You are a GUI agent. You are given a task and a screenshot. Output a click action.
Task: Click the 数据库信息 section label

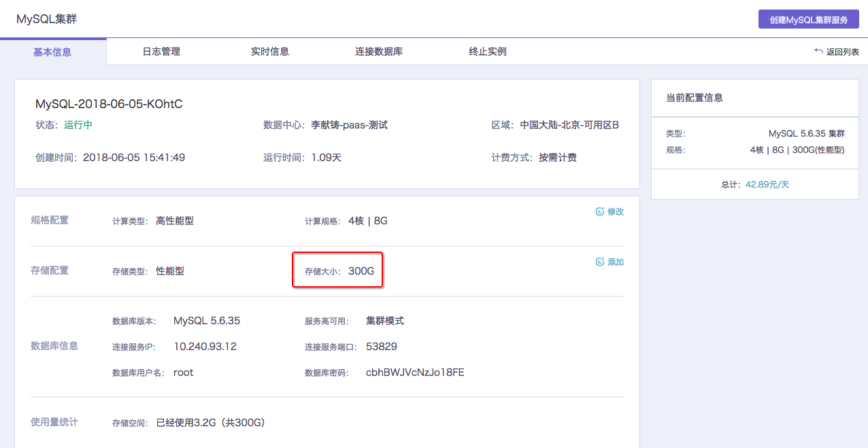[54, 346]
